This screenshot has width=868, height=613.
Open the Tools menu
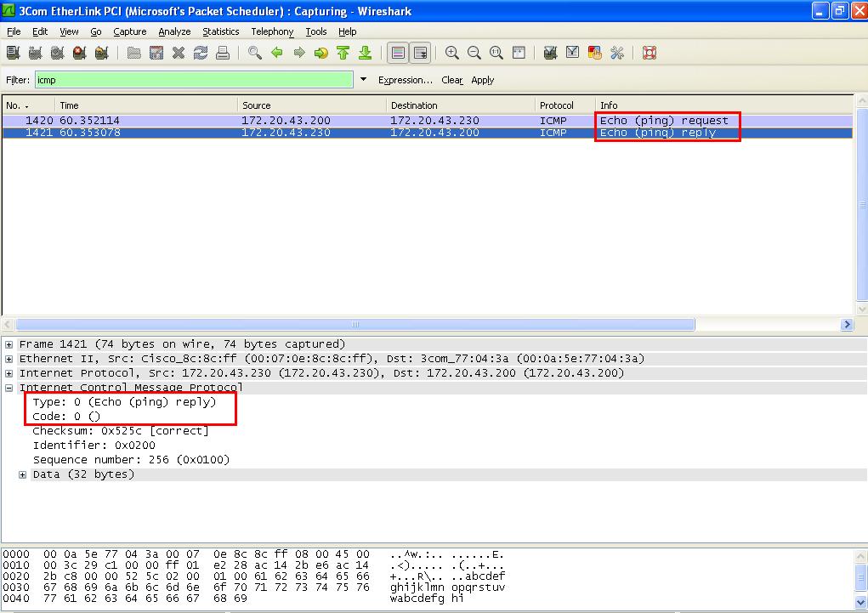point(316,31)
